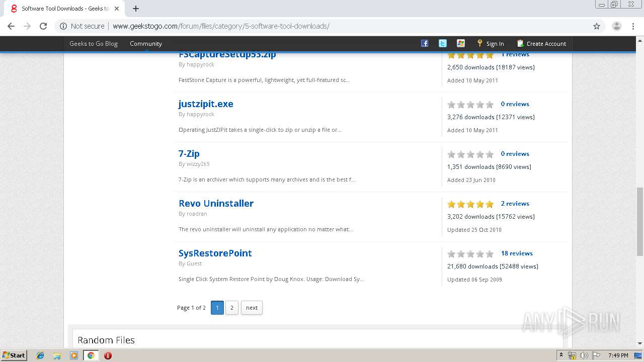Click the address bar URL

tap(221, 26)
